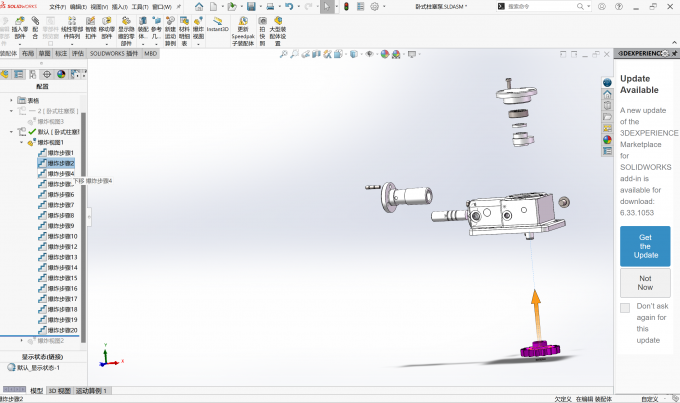This screenshot has height=403, width=680.
Task: Check Don't ask again for this update
Action: (x=625, y=308)
